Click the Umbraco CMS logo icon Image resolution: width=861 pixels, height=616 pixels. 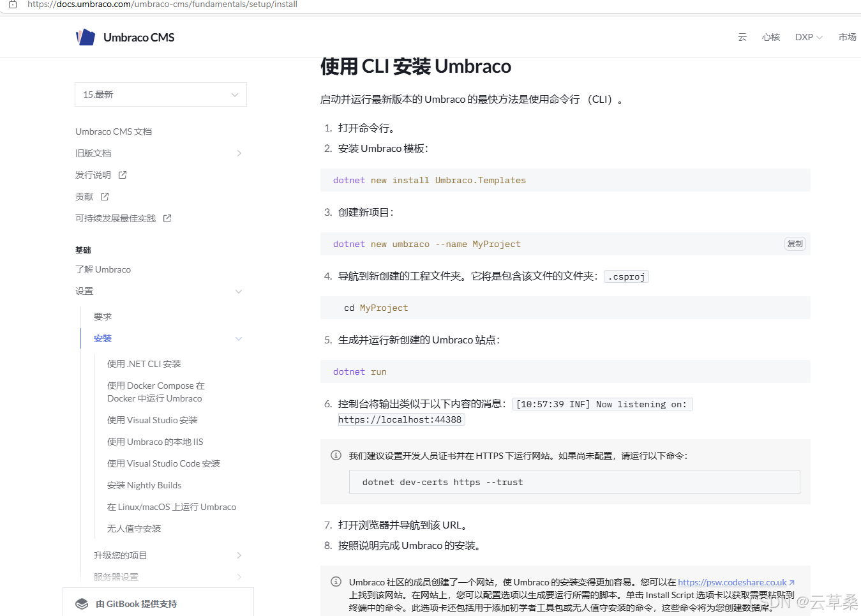pyautogui.click(x=86, y=38)
